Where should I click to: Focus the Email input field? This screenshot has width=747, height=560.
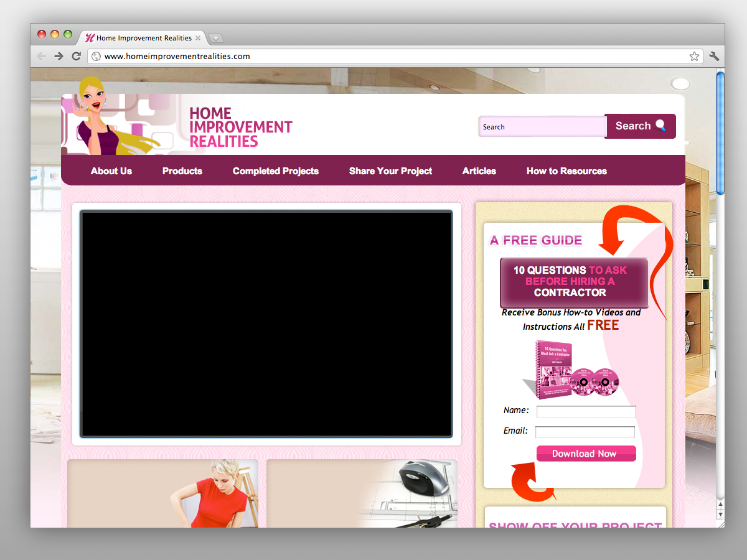point(585,432)
